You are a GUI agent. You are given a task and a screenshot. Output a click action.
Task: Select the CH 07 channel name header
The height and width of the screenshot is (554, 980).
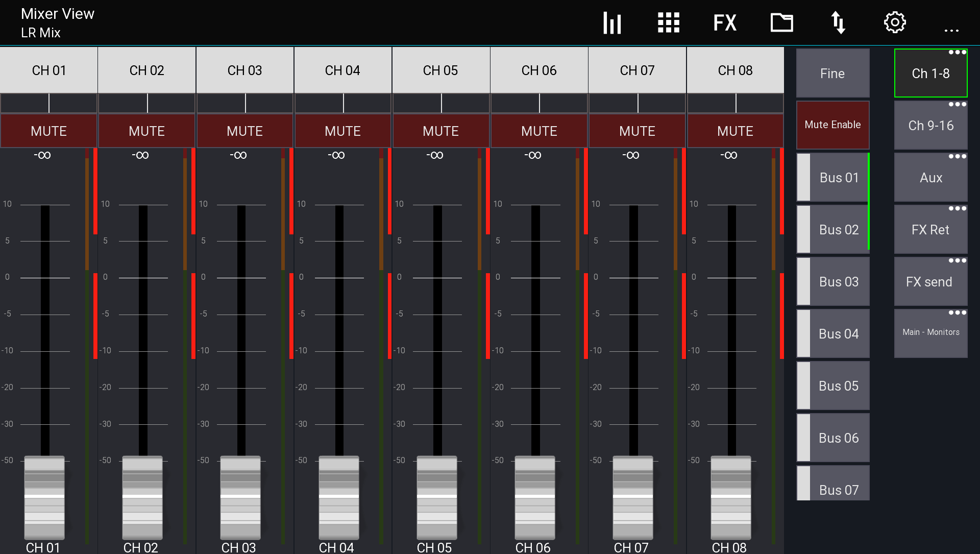(x=637, y=70)
